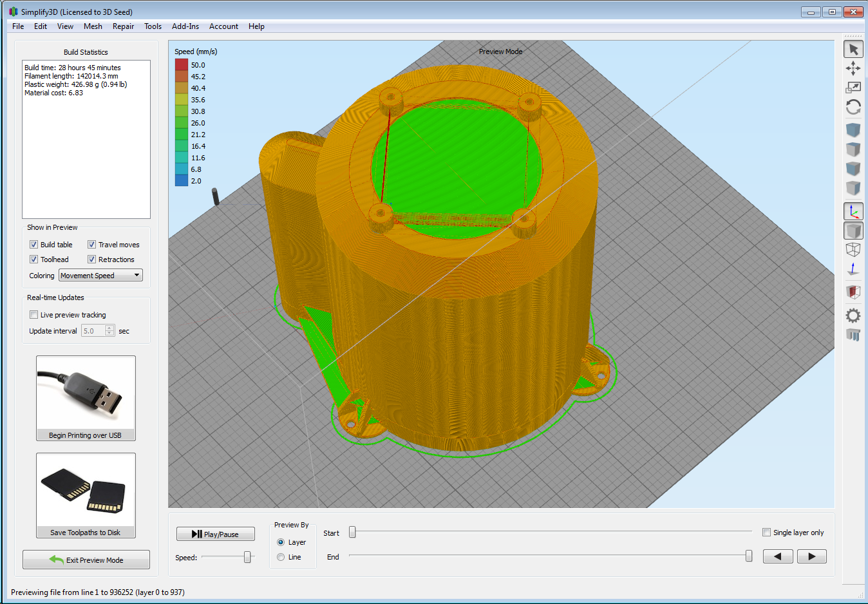
Task: Disable Travel moves in preview
Action: [91, 245]
